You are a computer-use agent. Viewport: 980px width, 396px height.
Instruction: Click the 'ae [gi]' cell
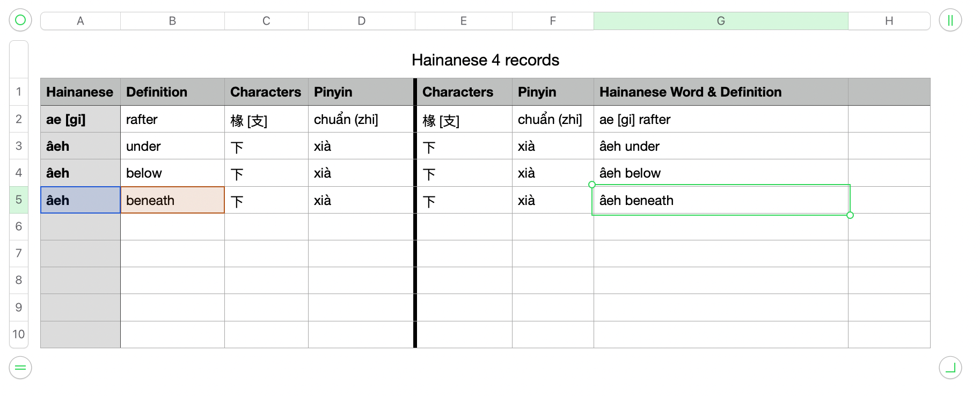pyautogui.click(x=81, y=119)
